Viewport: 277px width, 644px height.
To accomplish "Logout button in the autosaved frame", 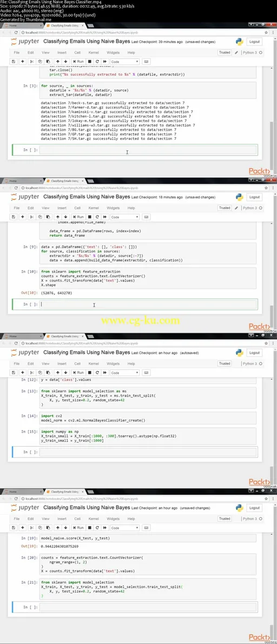I will [x=254, y=352].
